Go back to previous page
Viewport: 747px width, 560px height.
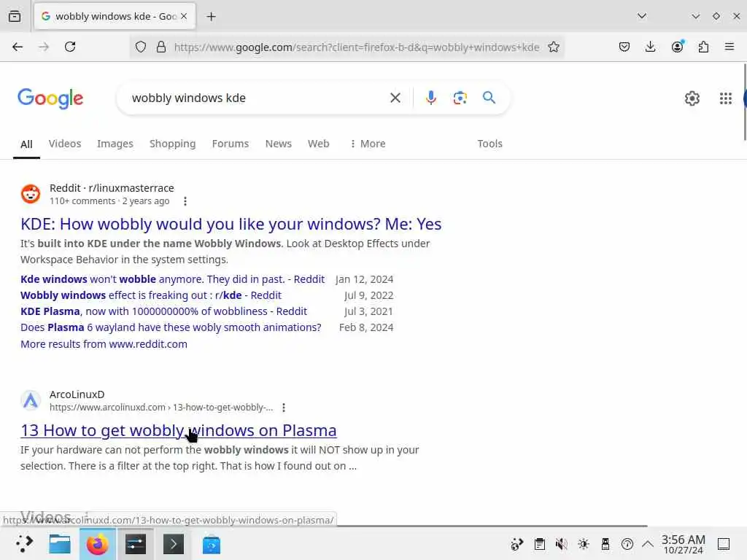(x=18, y=47)
